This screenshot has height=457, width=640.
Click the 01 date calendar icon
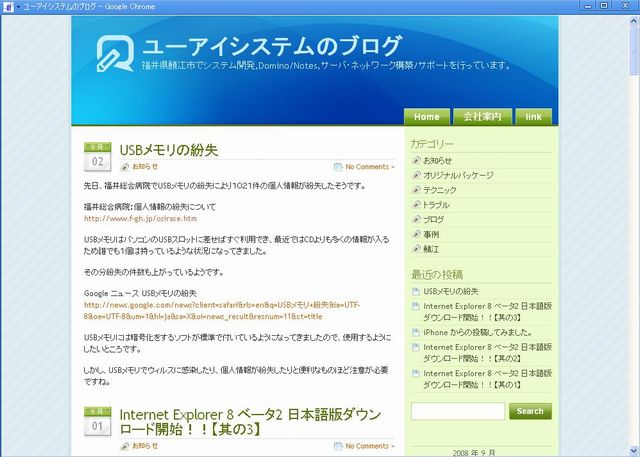(x=98, y=421)
